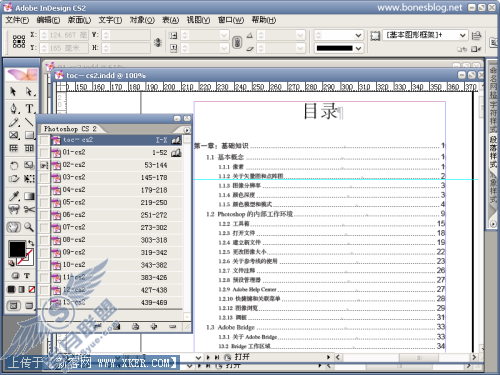
Task: Open the rotation angle dropdown
Action: click(x=300, y=35)
